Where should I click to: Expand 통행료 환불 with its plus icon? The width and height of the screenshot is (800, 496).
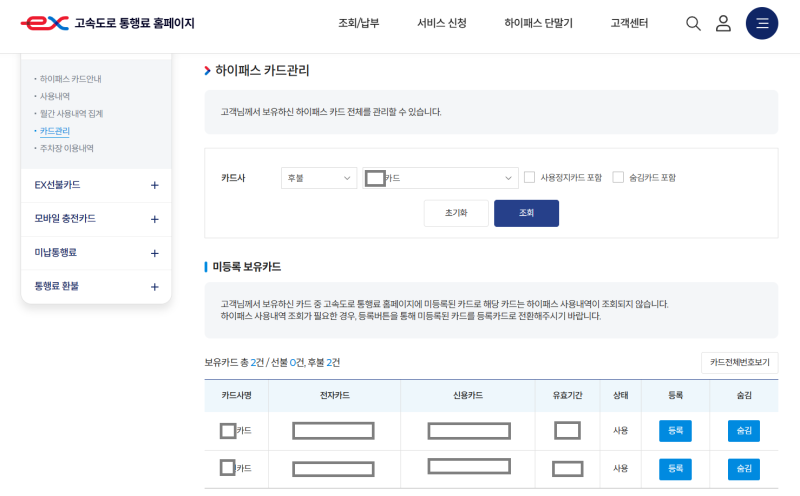point(155,287)
